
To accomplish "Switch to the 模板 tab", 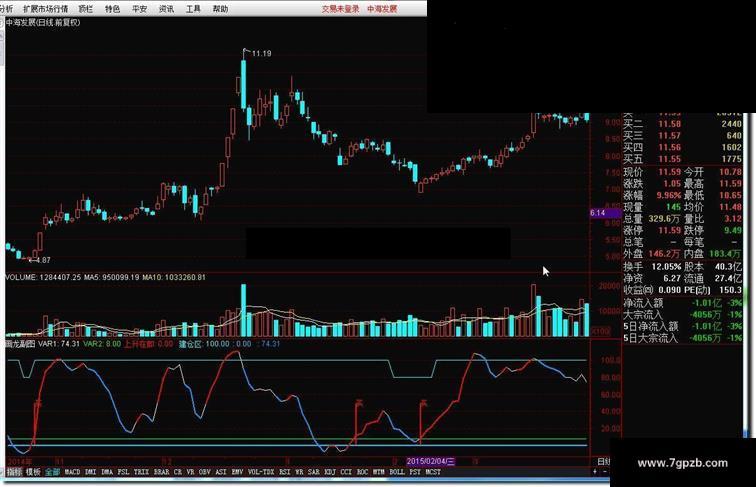I will [33, 472].
